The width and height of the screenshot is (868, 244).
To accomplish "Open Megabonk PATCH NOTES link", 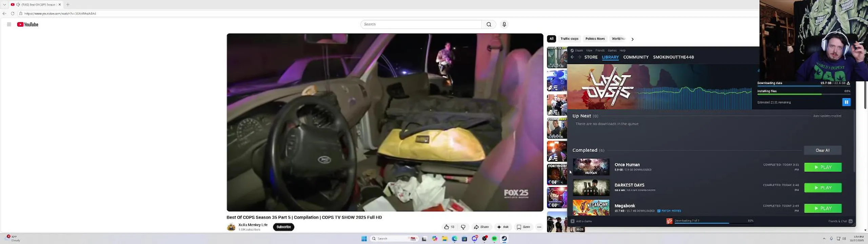I will tap(669, 211).
